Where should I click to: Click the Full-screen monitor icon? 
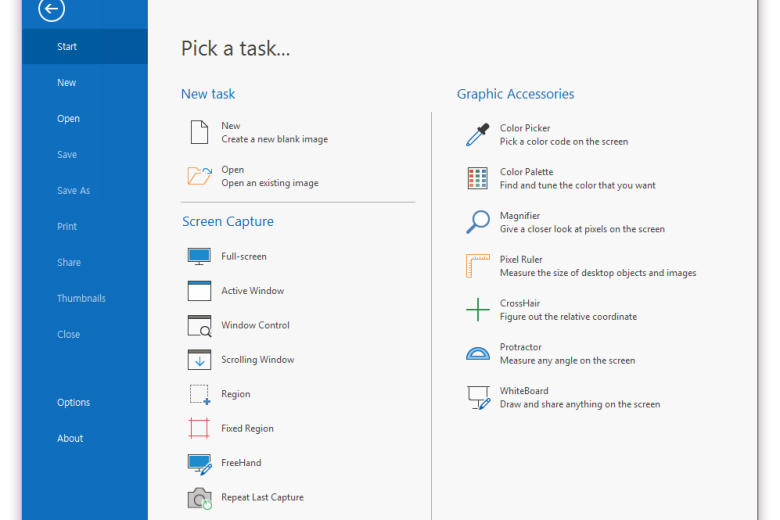pyautogui.click(x=199, y=257)
